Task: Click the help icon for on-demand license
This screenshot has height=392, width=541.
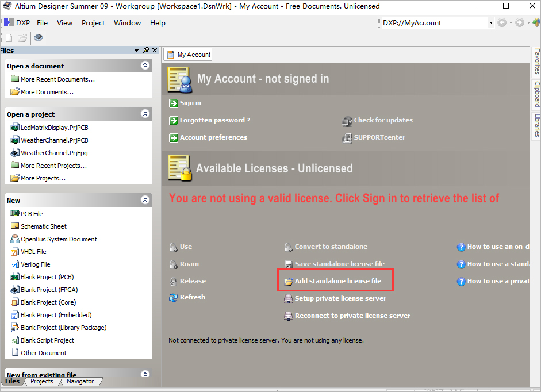Action: coord(461,247)
